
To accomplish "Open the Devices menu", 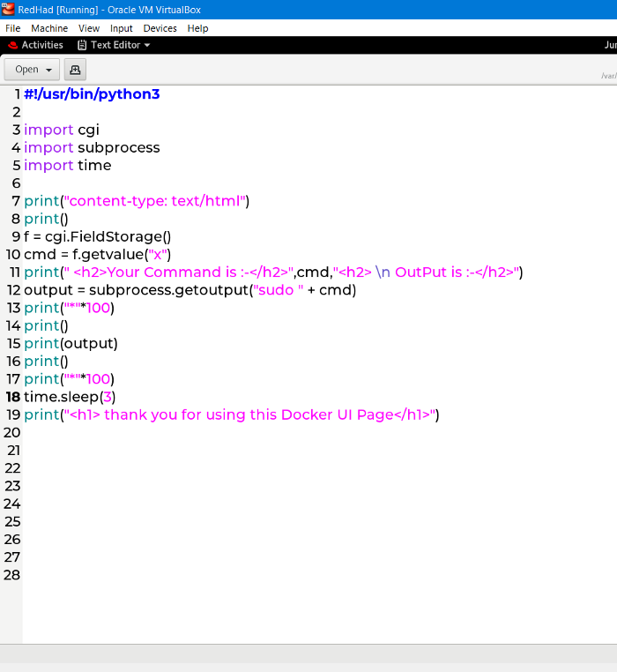I will (x=160, y=28).
